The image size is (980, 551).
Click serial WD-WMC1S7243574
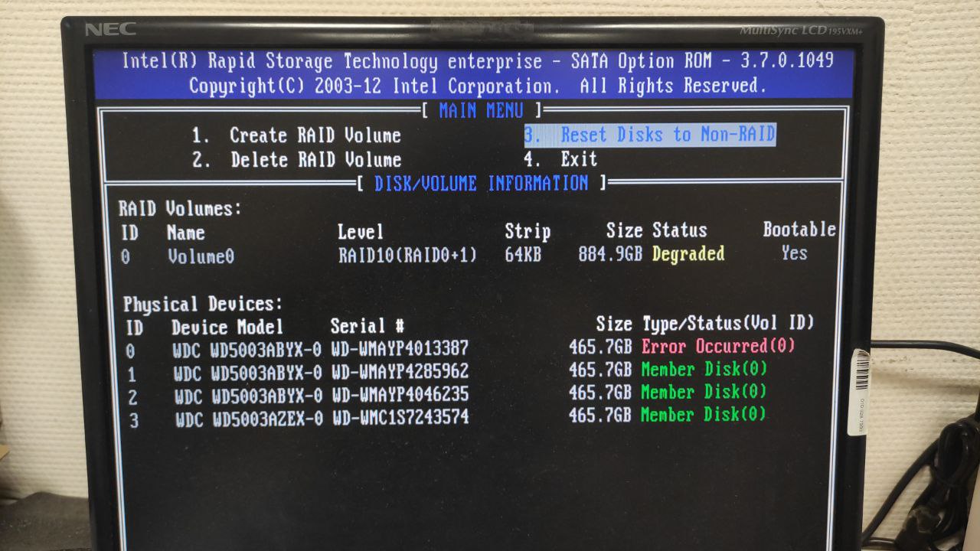pos(400,418)
